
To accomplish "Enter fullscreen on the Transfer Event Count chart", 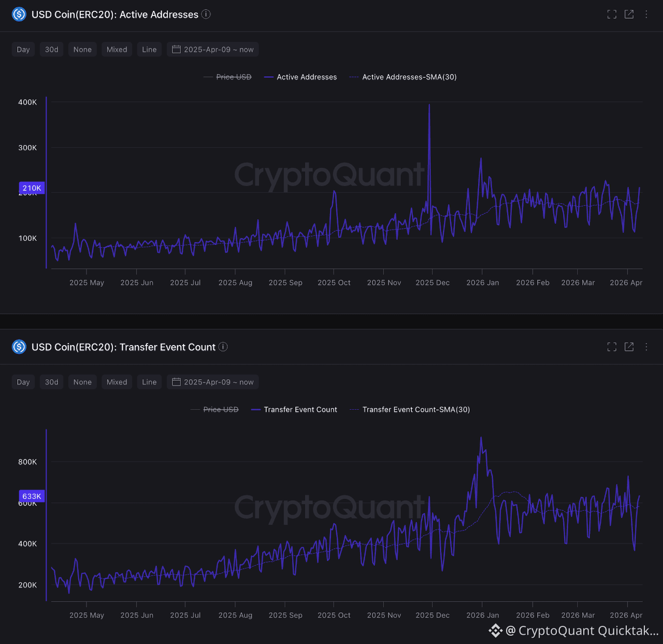I will pos(612,347).
